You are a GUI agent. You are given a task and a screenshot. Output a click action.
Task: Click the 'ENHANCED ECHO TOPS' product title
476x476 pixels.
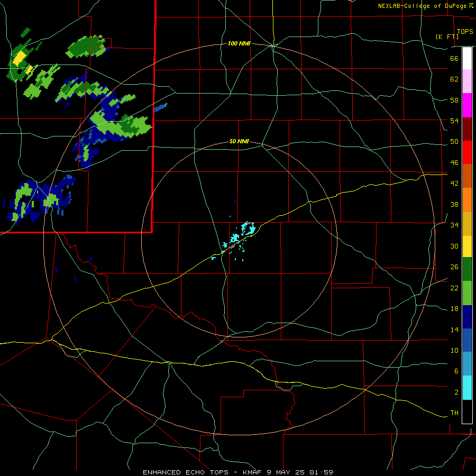(x=186, y=472)
